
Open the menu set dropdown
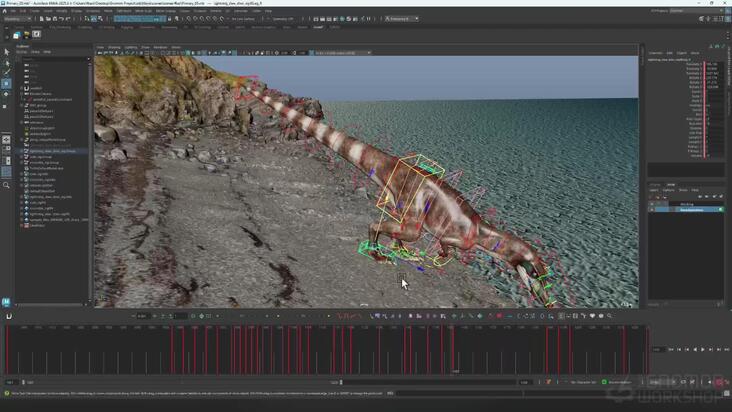pyautogui.click(x=17, y=19)
